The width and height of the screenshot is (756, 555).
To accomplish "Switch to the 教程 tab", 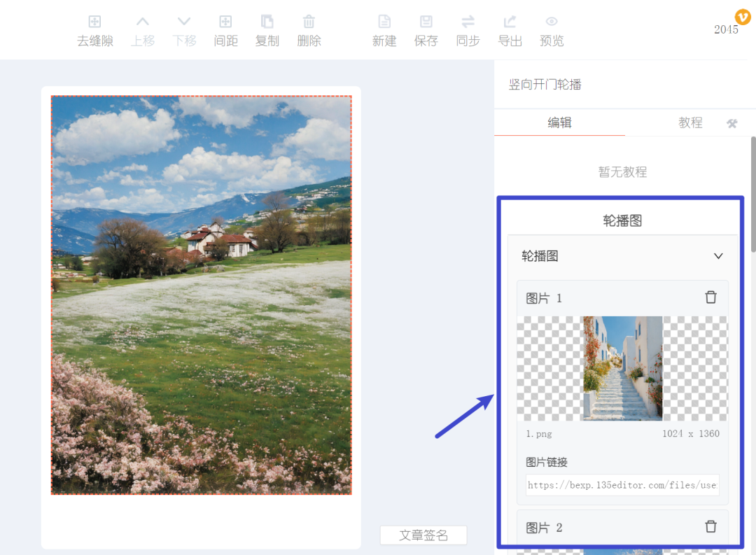I will (690, 122).
